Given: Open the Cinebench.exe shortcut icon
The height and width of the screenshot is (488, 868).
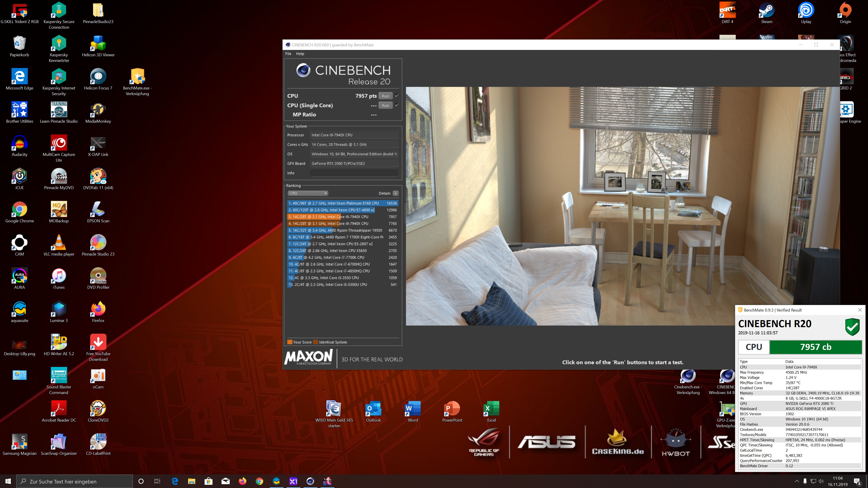Looking at the screenshot, I should [x=688, y=382].
